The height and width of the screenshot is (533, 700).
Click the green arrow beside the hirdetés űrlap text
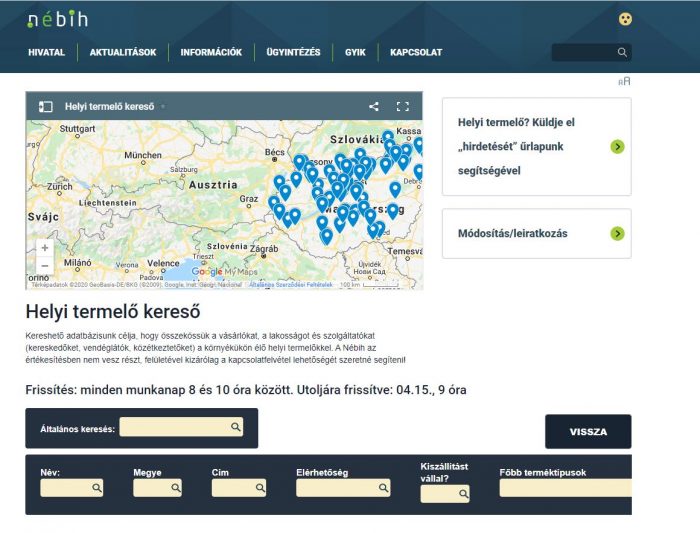[x=617, y=147]
